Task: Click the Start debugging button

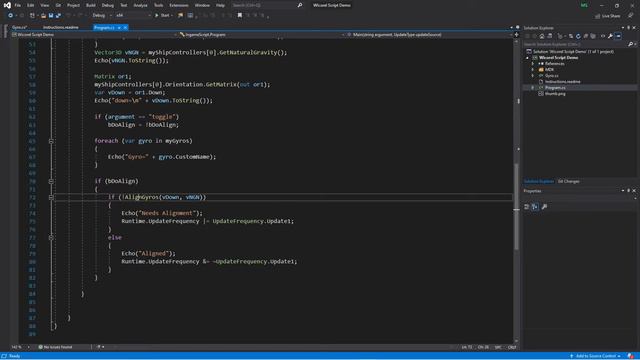Action: point(163,16)
